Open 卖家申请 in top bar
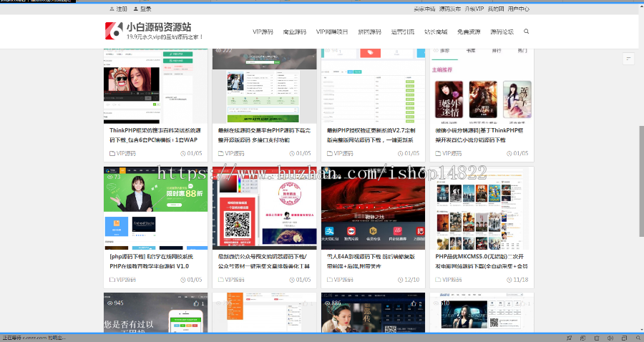Image resolution: width=644 pixels, height=342 pixels. [424, 9]
